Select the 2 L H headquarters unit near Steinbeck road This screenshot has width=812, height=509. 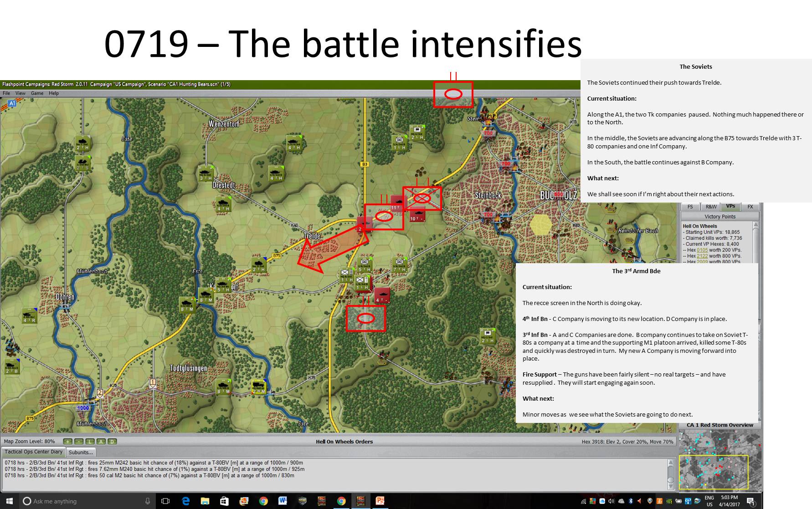click(x=417, y=132)
